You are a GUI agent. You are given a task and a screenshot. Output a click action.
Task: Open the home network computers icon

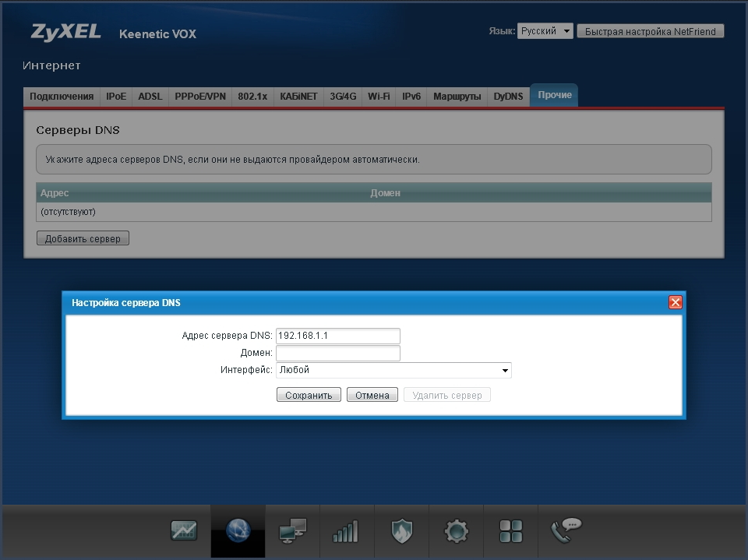pyautogui.click(x=293, y=531)
